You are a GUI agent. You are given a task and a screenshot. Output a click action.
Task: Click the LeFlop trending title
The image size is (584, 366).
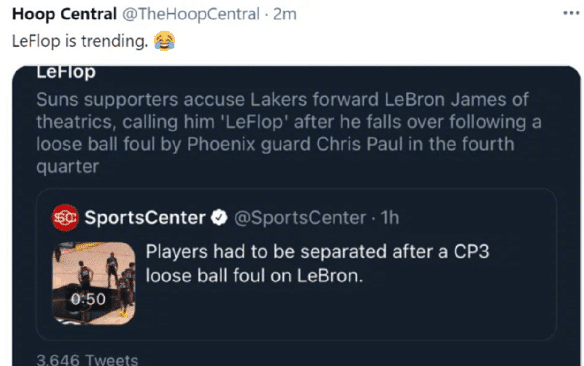[66, 72]
